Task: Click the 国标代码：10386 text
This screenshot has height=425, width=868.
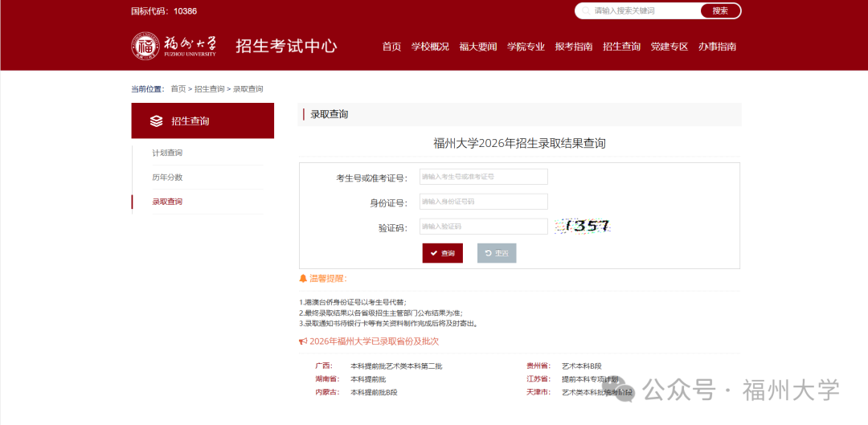Action: [164, 11]
